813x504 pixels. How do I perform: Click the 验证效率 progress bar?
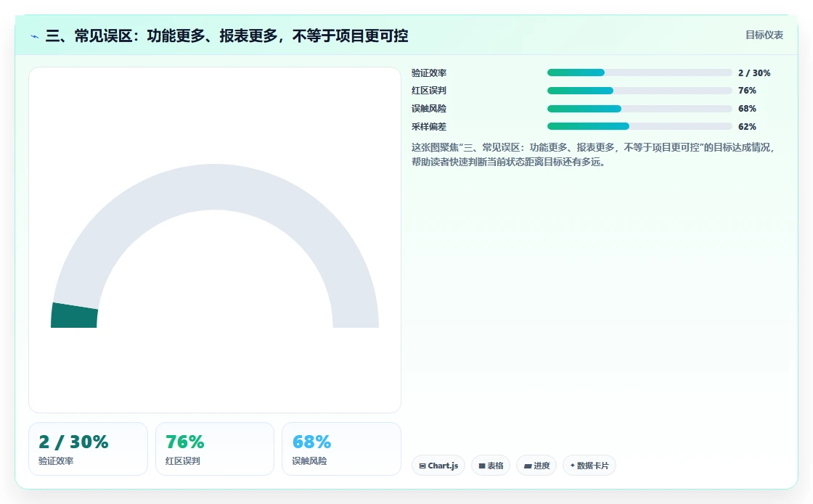coord(640,73)
